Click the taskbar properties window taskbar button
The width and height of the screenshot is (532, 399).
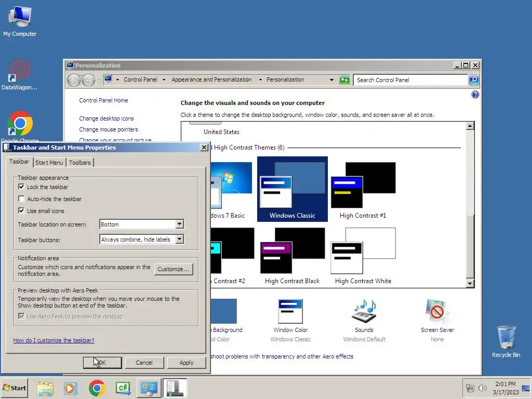point(175,388)
